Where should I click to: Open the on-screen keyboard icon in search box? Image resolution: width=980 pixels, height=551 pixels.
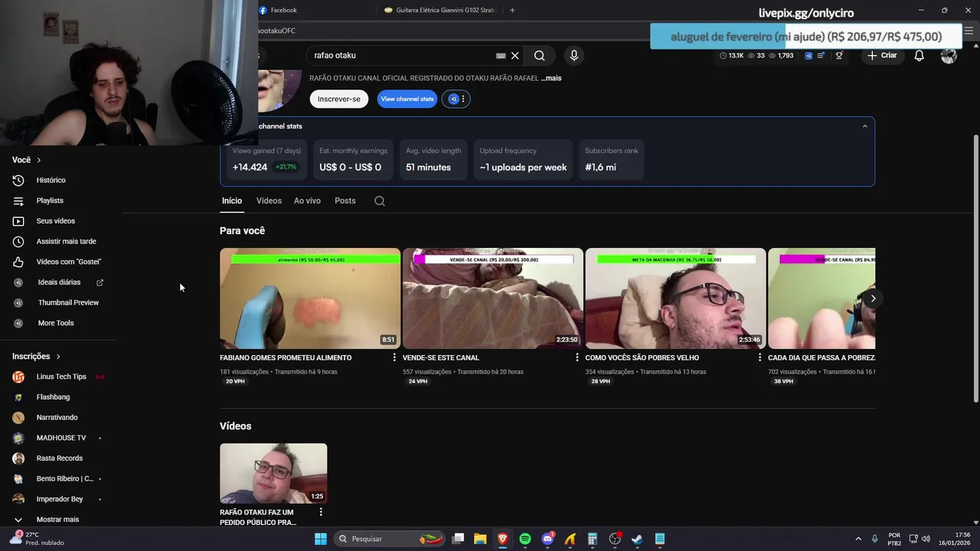tap(501, 56)
